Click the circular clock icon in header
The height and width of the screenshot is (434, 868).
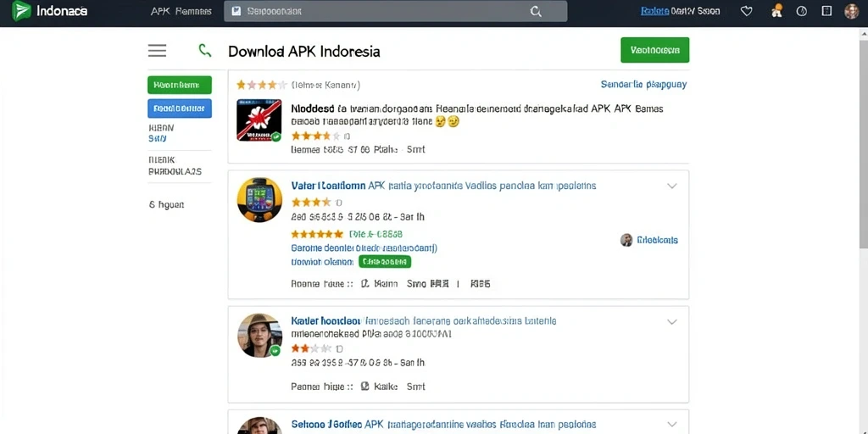coord(802,11)
